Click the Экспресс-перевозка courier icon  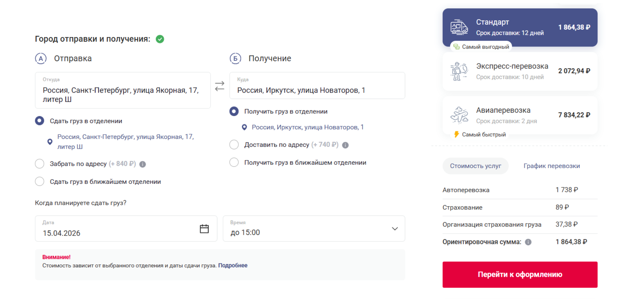[x=459, y=71]
